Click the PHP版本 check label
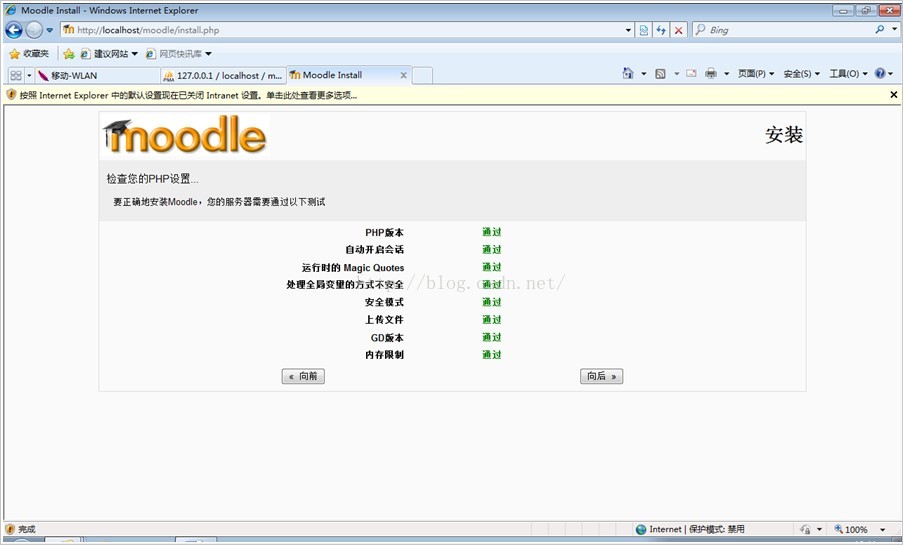Image resolution: width=903 pixels, height=545 pixels. (384, 233)
